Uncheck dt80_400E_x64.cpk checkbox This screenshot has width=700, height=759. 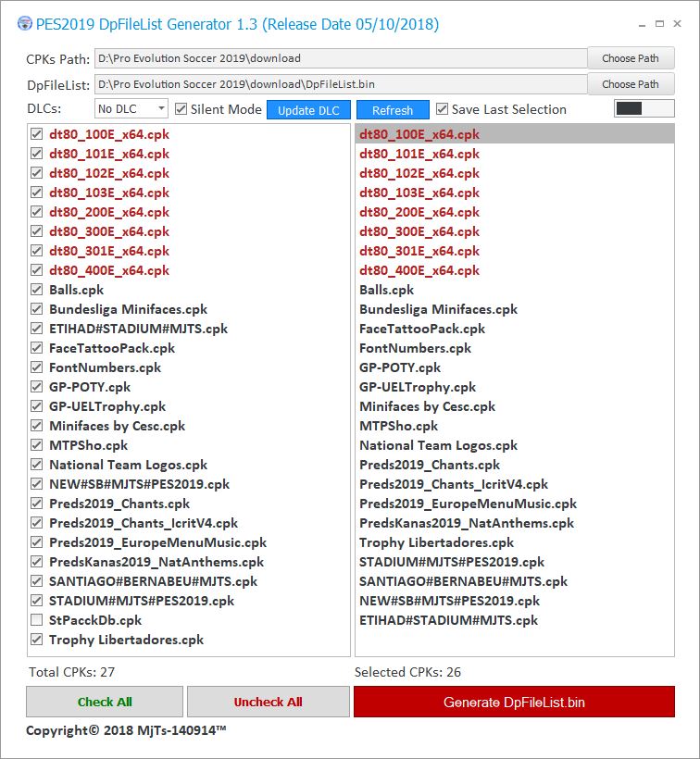(36, 270)
